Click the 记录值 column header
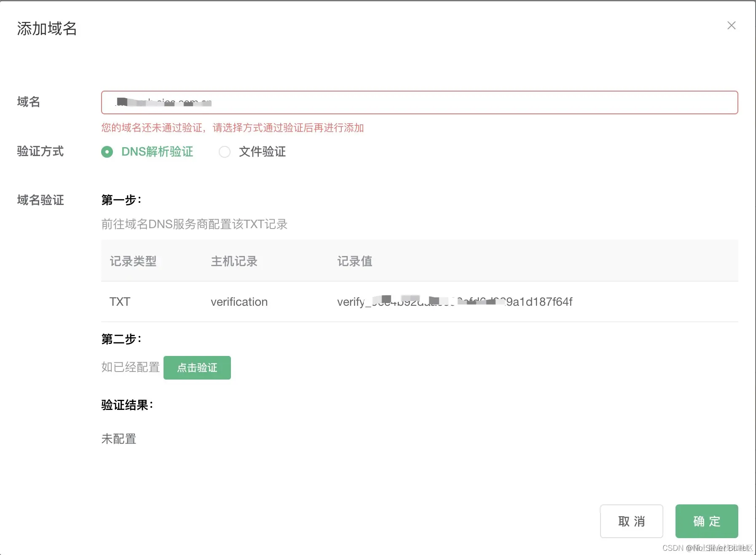Image resolution: width=756 pixels, height=555 pixels. tap(354, 261)
